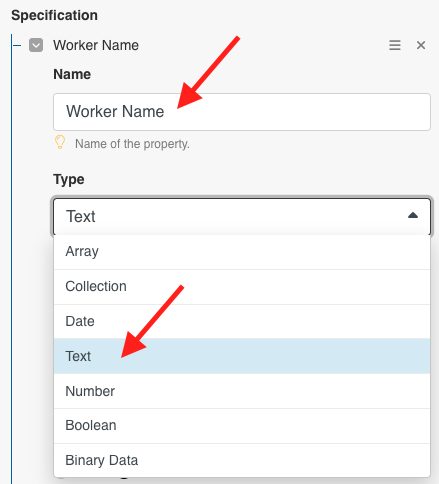
Task: Click the Name input field
Action: [242, 112]
